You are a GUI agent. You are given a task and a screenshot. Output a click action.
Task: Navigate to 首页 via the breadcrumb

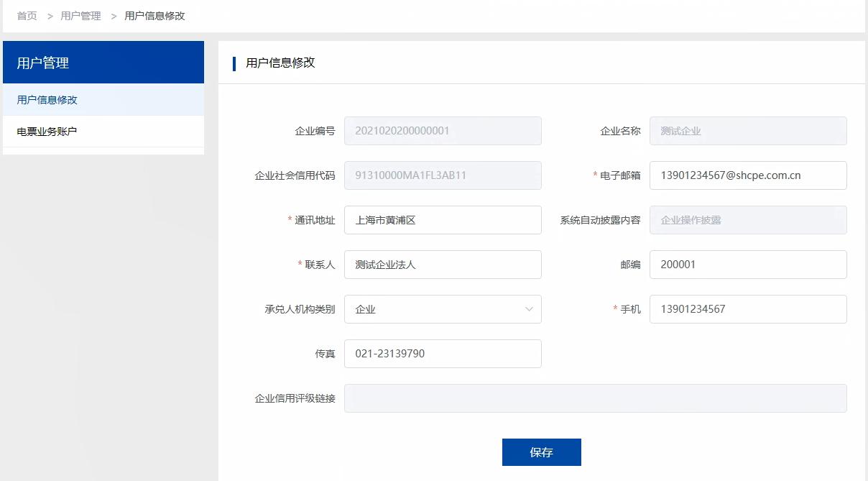click(26, 15)
